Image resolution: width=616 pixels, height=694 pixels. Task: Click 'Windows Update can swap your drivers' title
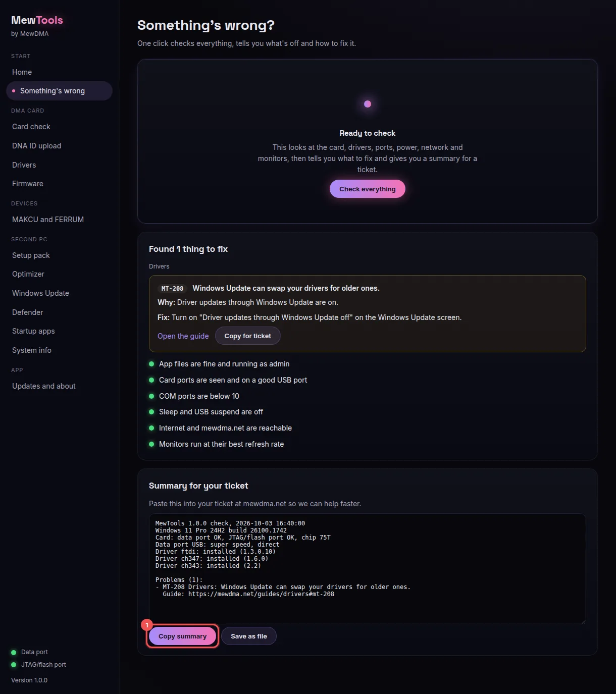[x=286, y=288]
